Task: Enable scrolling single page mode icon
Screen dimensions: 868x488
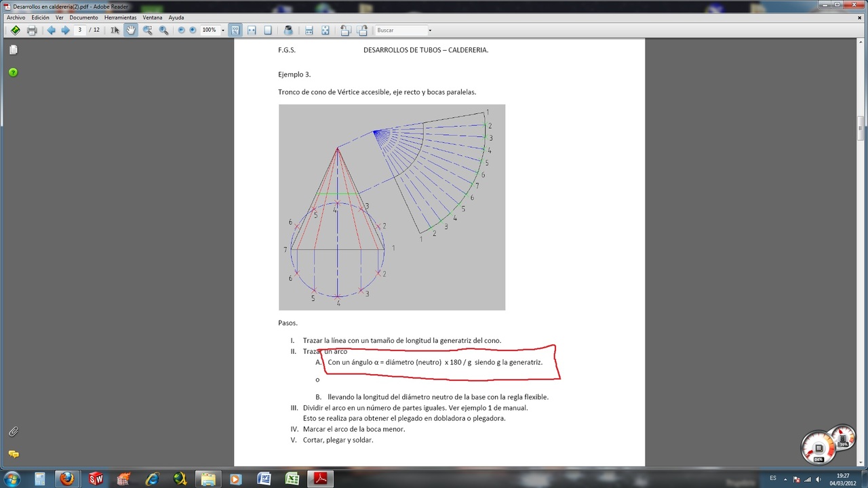Action: coord(309,30)
